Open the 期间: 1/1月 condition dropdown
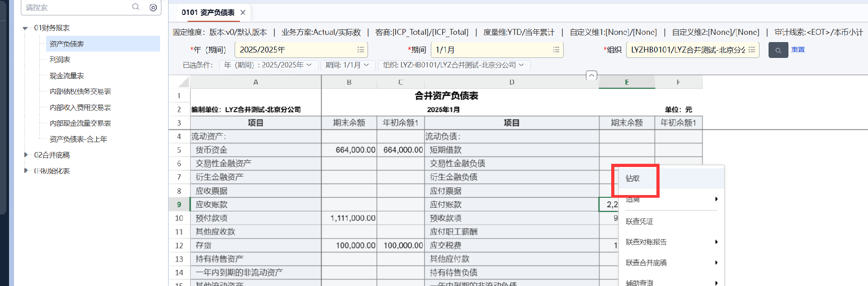 (347, 65)
